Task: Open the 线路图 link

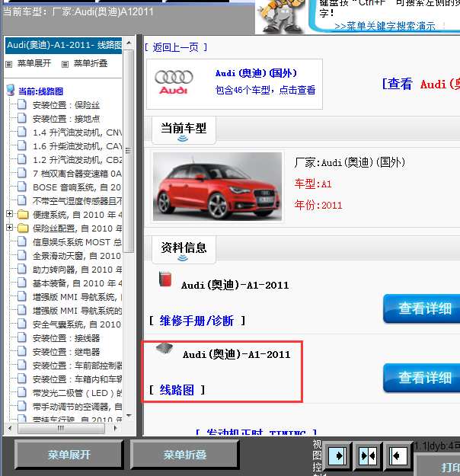Action: click(177, 390)
